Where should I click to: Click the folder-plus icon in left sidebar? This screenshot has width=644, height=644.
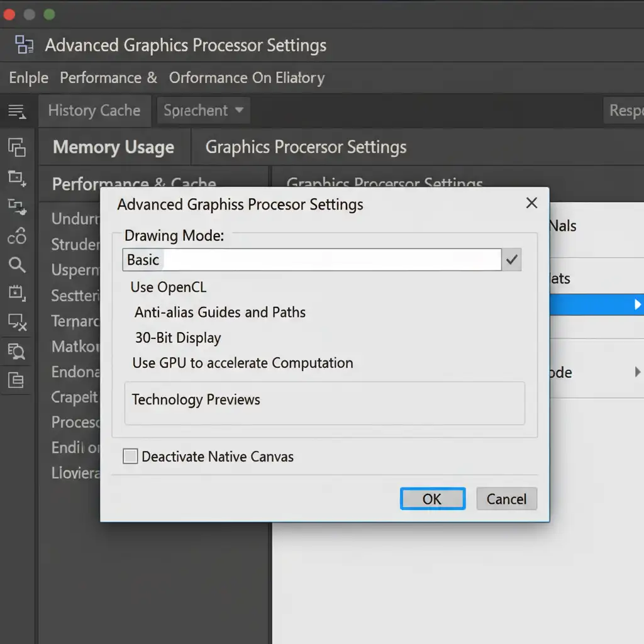coord(17,178)
